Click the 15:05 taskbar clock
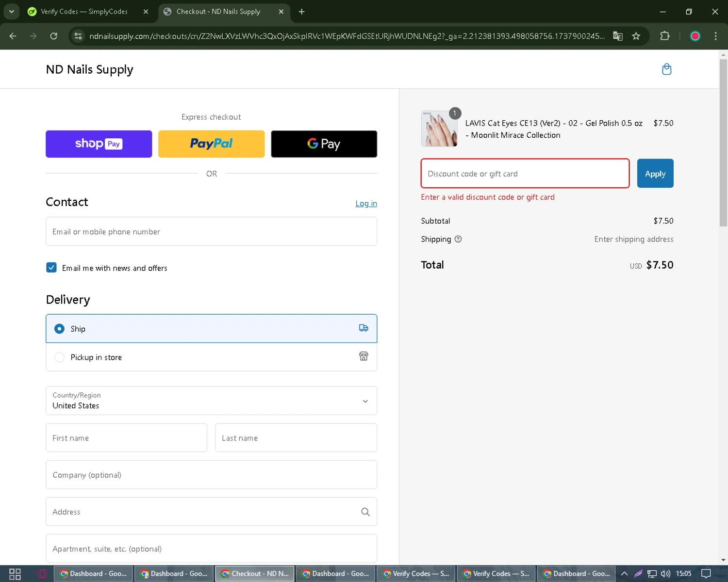 (683, 574)
